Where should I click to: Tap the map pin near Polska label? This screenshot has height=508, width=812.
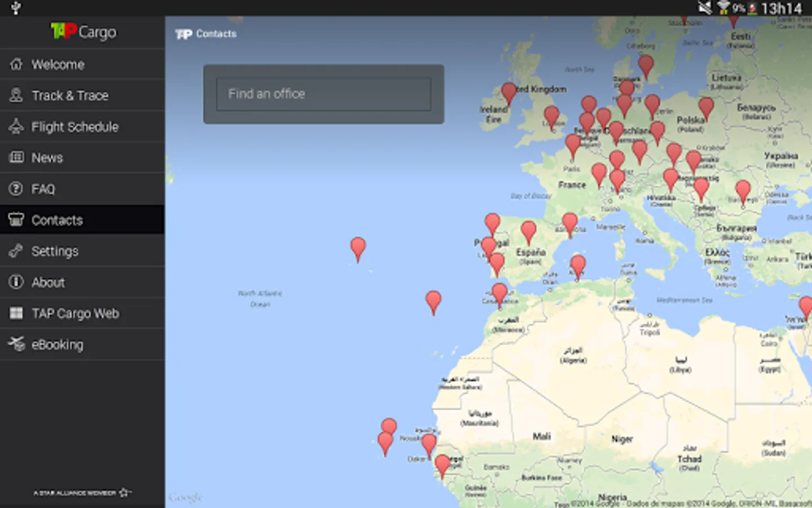click(x=706, y=108)
